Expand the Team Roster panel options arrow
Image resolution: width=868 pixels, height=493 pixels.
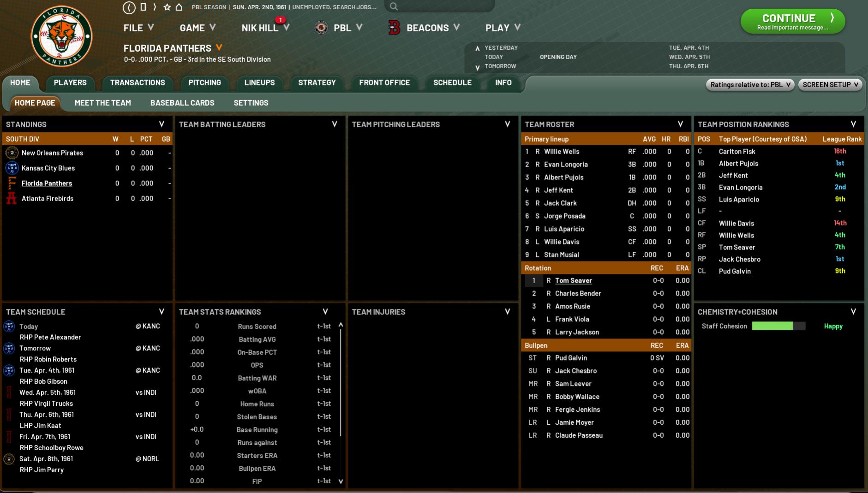tap(680, 124)
